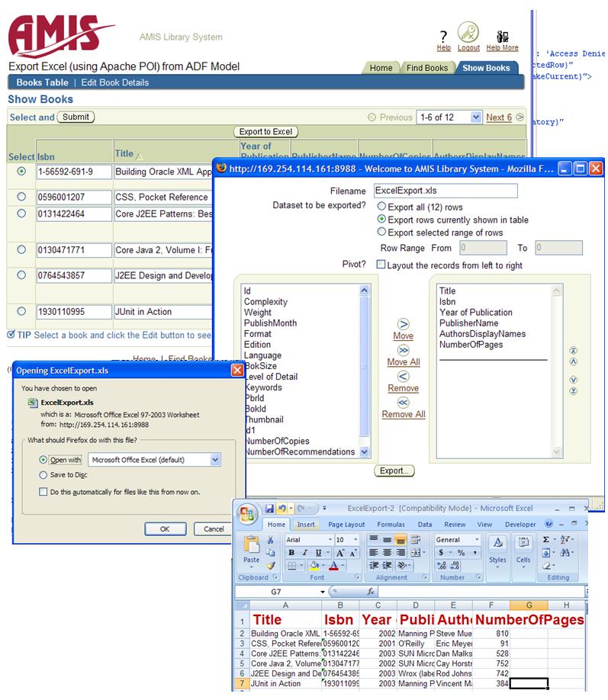This screenshot has height=700, width=608.
Task: Open the Arial font name dropdown
Action: point(330,540)
